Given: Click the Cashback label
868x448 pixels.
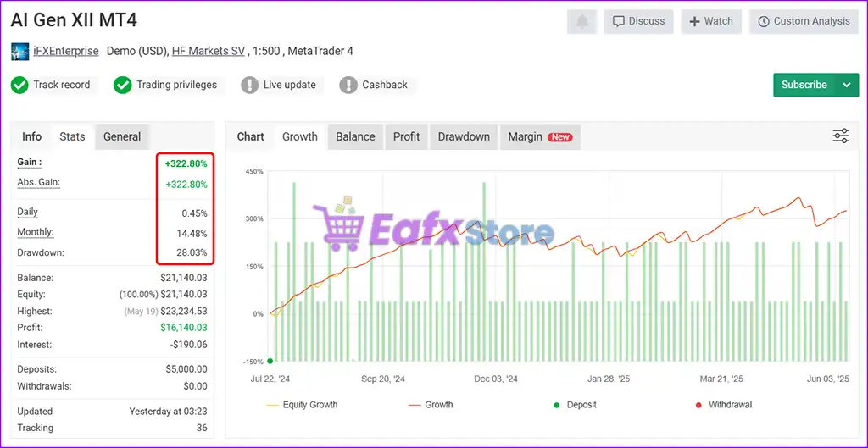Looking at the screenshot, I should pos(385,86).
